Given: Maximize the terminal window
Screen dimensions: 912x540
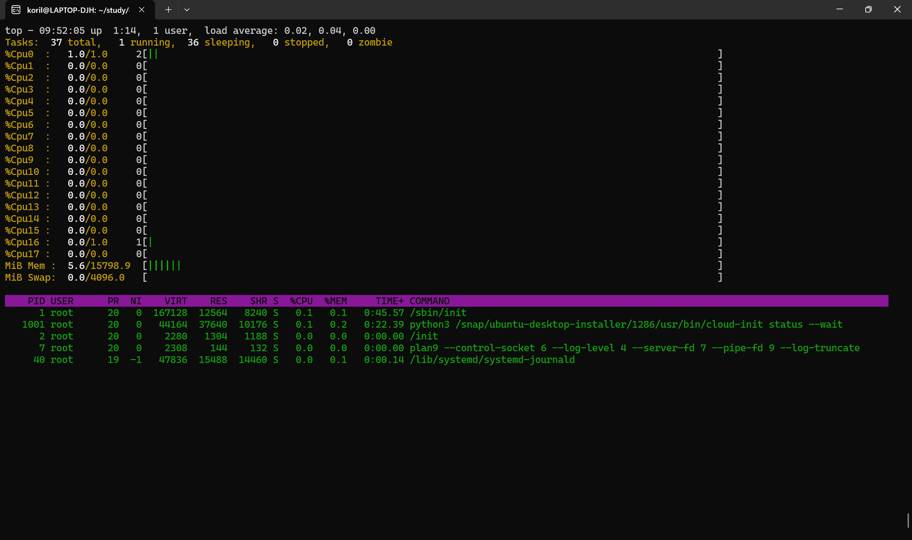Looking at the screenshot, I should [x=868, y=10].
